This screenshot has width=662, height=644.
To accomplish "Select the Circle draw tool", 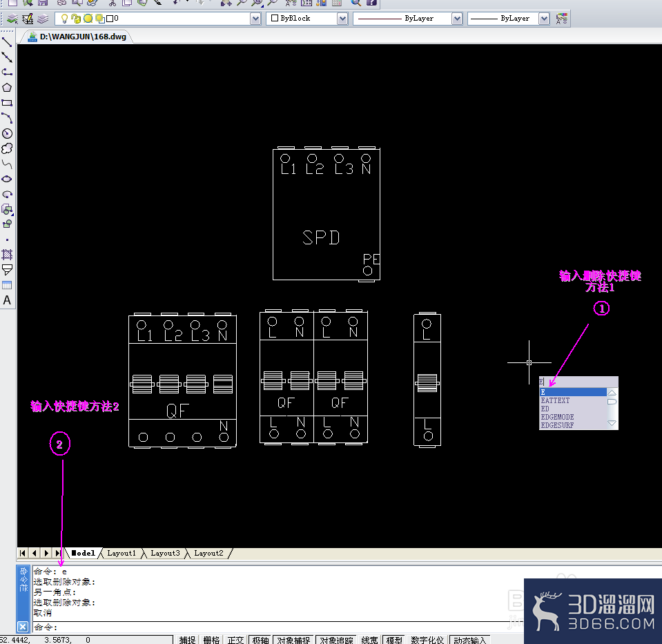I will coord(7,133).
